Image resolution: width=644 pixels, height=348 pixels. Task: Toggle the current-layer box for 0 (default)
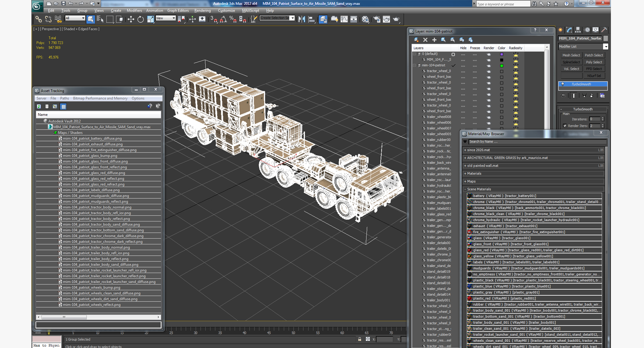(x=453, y=54)
